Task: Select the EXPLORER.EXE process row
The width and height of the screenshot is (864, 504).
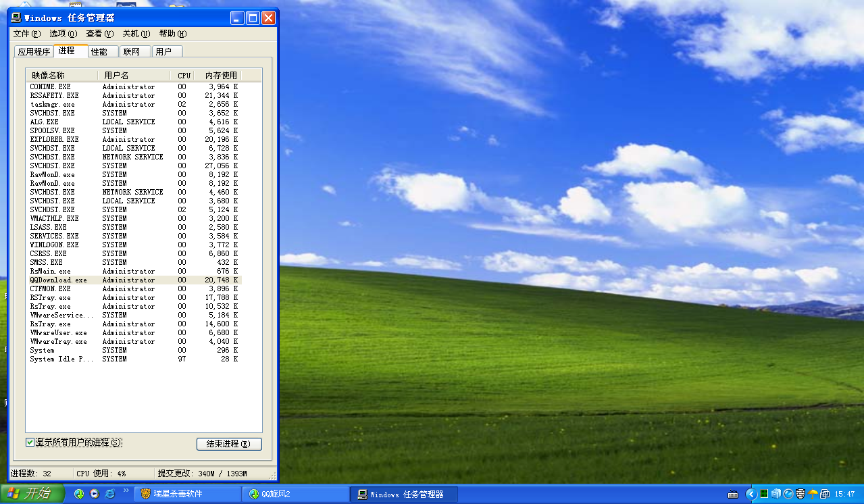Action: pyautogui.click(x=134, y=139)
